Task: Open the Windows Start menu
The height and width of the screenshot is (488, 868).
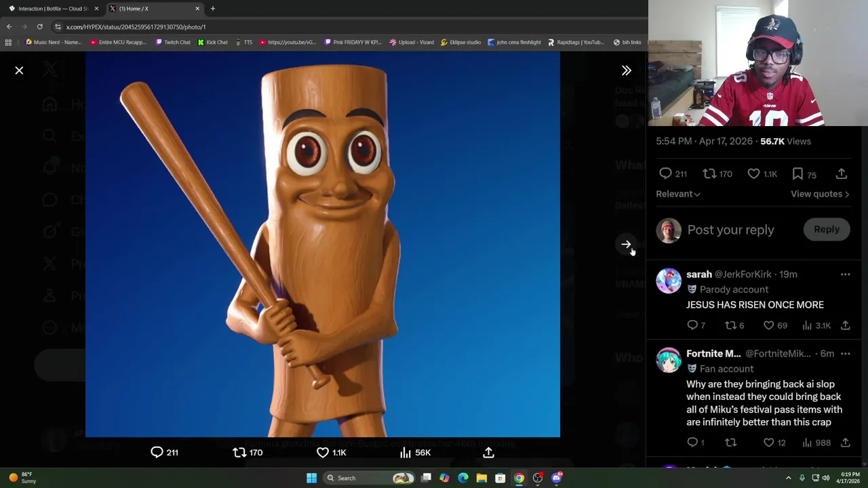Action: [311, 478]
